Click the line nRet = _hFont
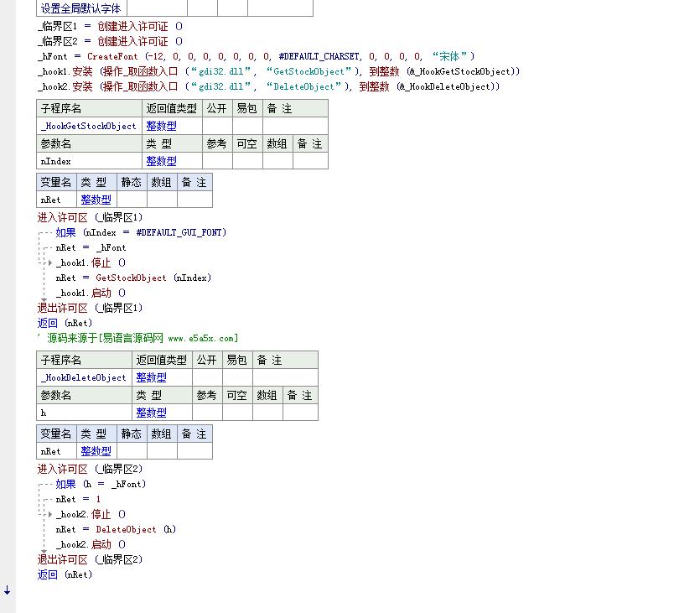The width and height of the screenshot is (700, 613). click(x=91, y=247)
